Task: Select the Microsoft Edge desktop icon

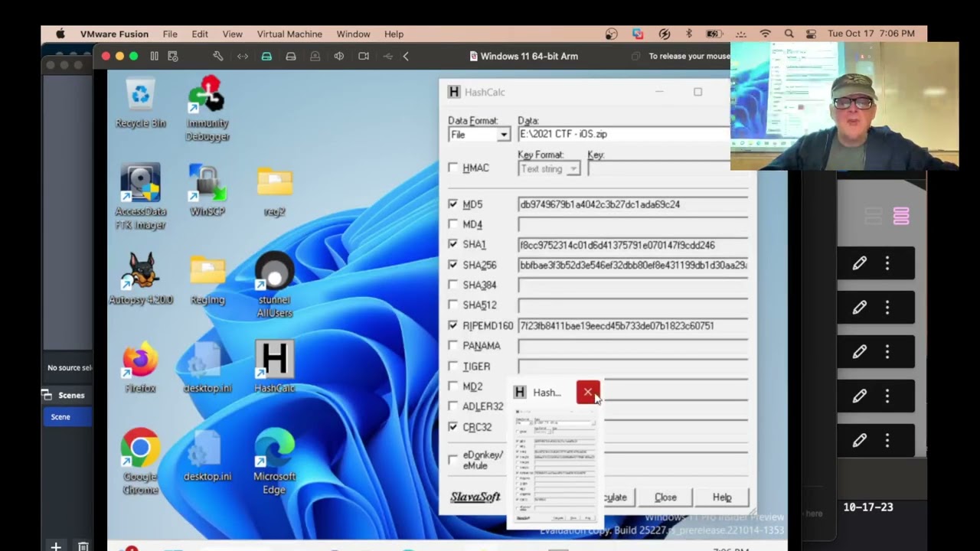Action: (274, 461)
